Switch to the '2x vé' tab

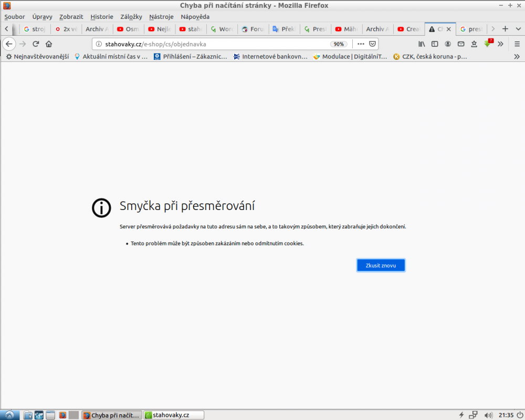66,29
